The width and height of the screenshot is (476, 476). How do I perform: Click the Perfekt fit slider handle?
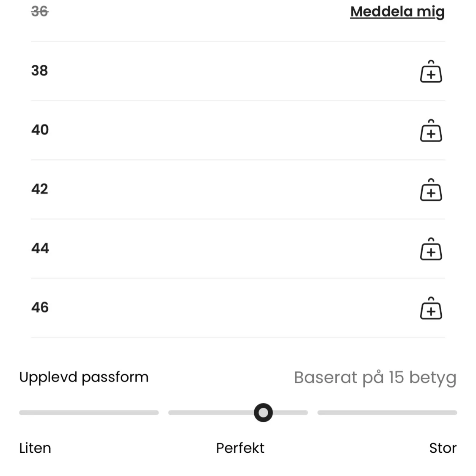coord(263,412)
